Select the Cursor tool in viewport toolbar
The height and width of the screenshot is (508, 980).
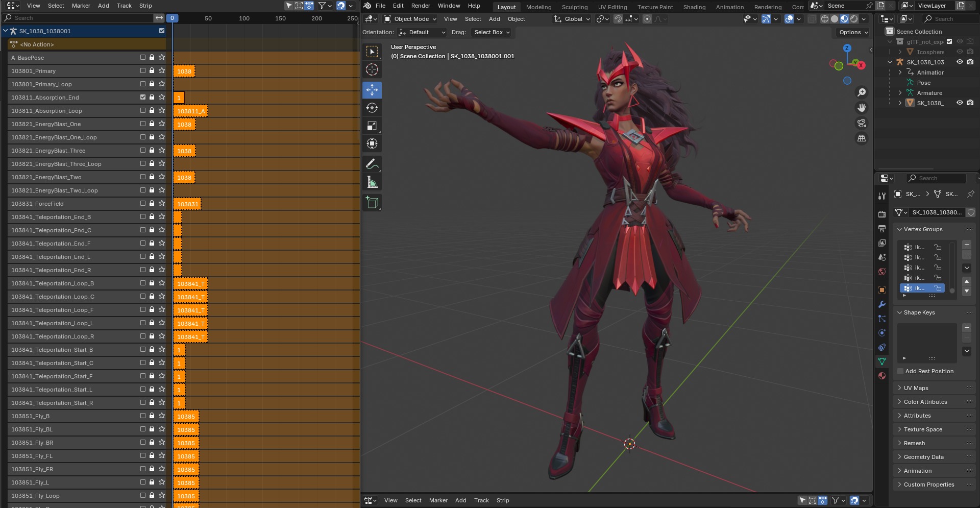point(372,69)
